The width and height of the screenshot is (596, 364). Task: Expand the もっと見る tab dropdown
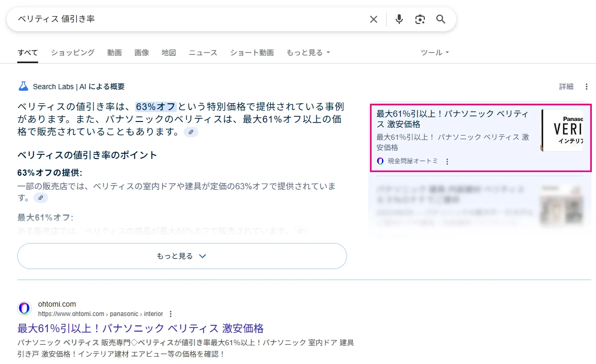click(x=308, y=53)
